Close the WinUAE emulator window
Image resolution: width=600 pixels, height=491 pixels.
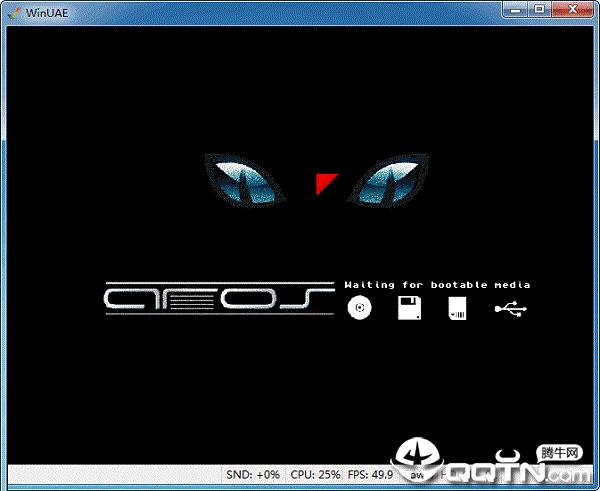click(x=572, y=10)
